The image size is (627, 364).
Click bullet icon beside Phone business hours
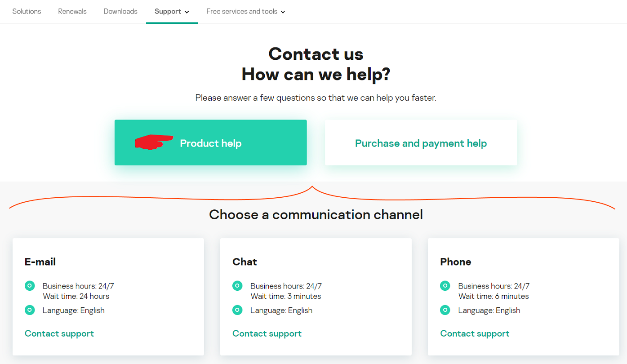click(x=445, y=285)
